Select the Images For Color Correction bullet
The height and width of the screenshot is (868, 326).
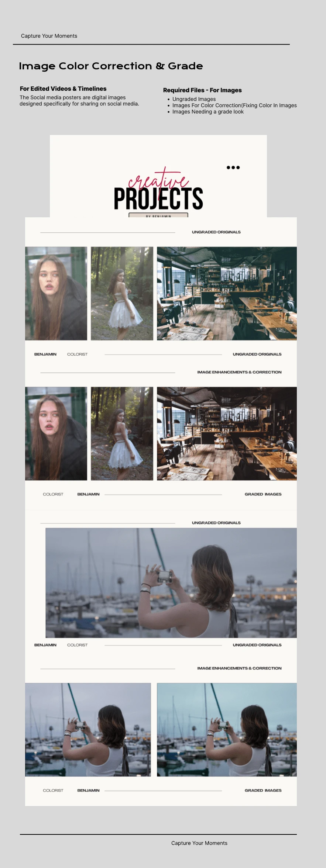[234, 105]
